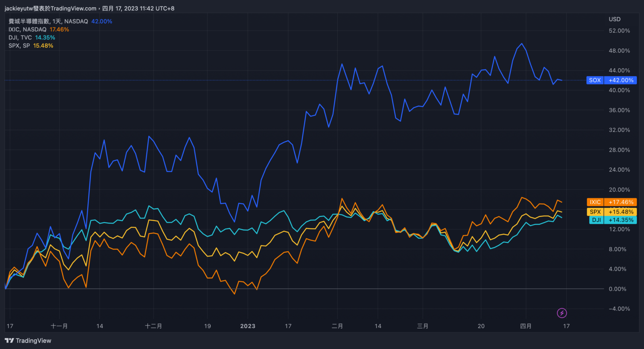644x349 pixels.
Task: Select the SPX, SP legend entry
Action: click(19, 46)
